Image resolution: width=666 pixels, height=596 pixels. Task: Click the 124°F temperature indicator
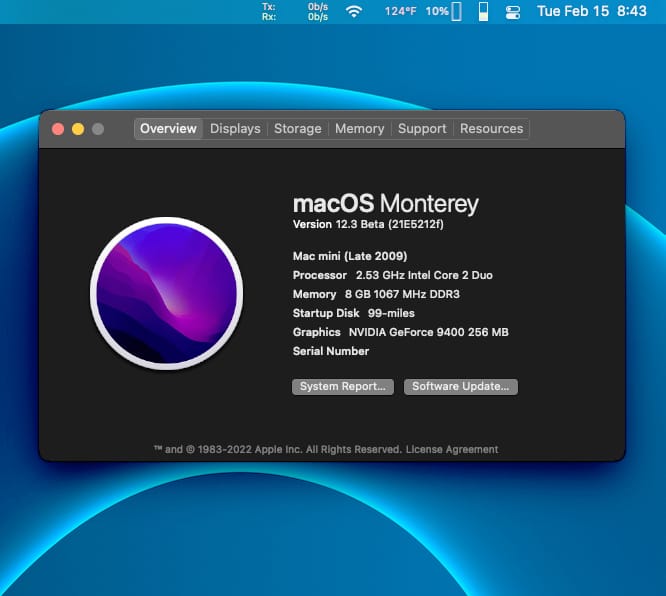point(400,11)
